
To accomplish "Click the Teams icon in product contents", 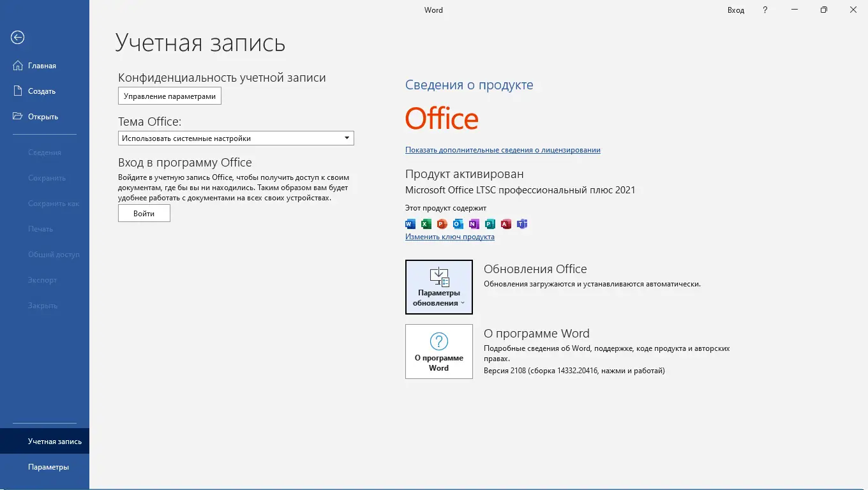I will tap(522, 224).
